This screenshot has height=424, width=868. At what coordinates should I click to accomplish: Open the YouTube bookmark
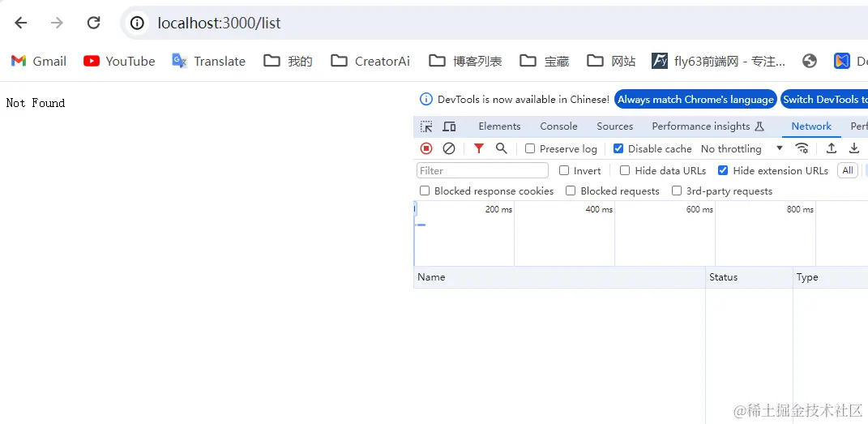[x=119, y=61]
